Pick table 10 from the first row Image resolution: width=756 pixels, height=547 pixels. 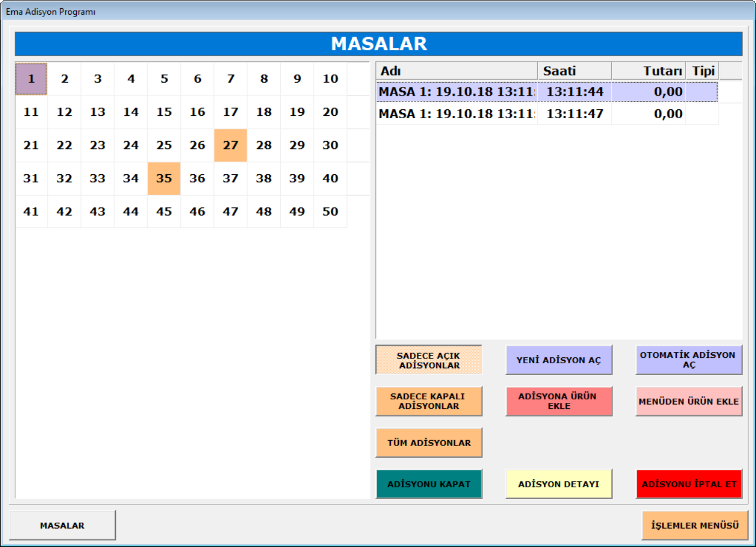[x=330, y=79]
